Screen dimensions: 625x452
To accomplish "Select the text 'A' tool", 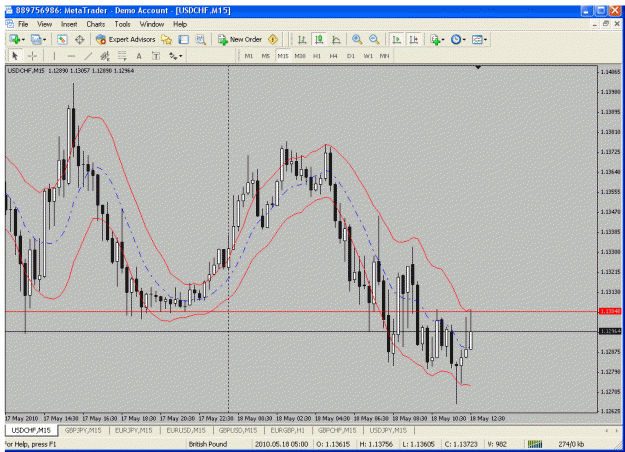I will pyautogui.click(x=139, y=56).
